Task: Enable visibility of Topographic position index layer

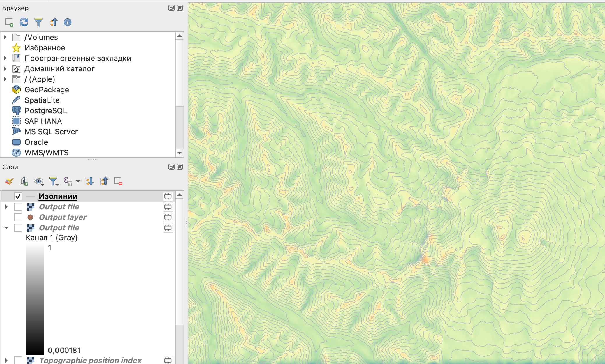Action: click(x=18, y=360)
